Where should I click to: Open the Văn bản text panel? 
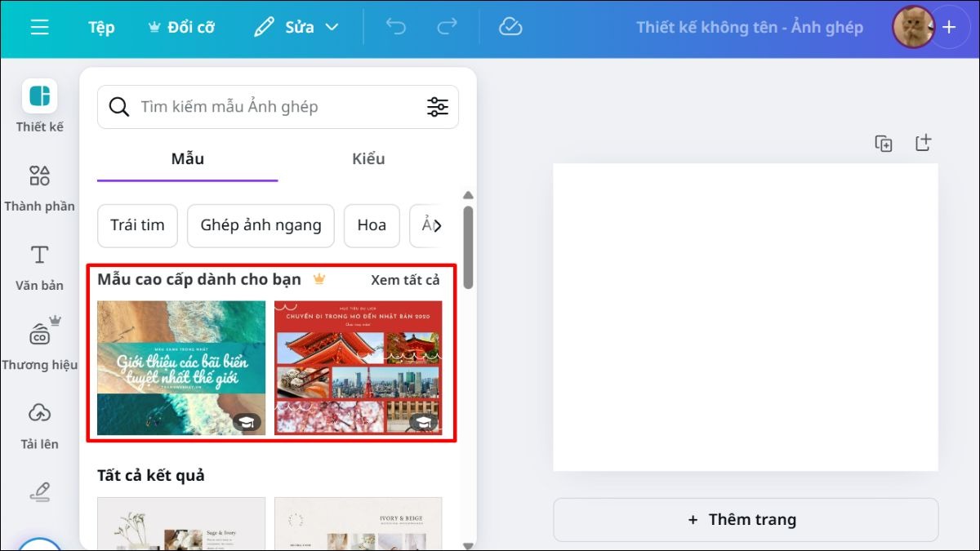39,267
